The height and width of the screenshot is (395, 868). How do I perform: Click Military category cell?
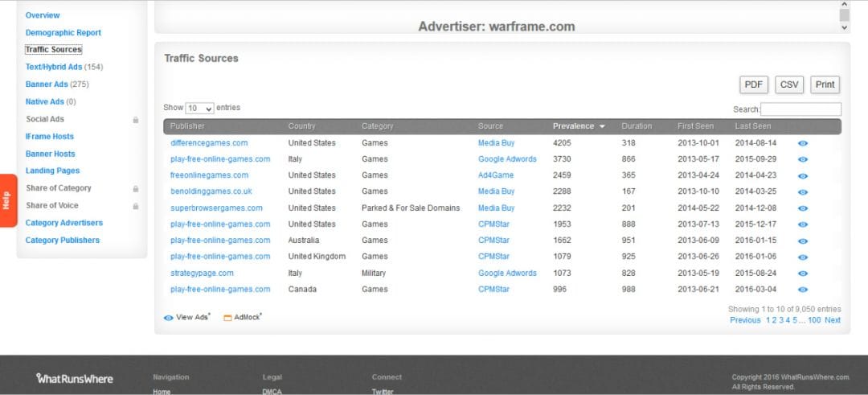tap(374, 273)
